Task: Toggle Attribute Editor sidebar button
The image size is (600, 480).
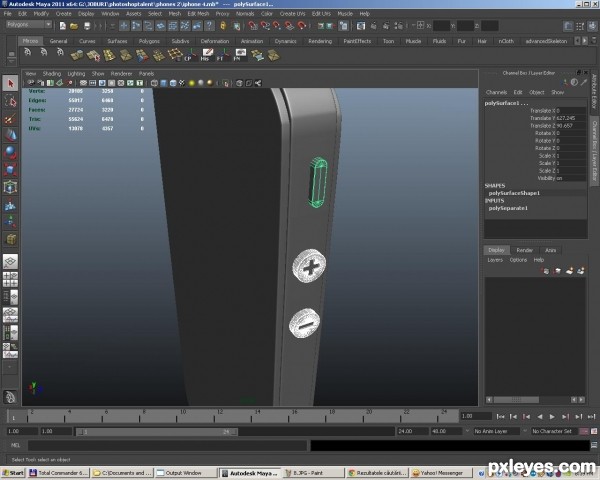Action: click(x=595, y=91)
